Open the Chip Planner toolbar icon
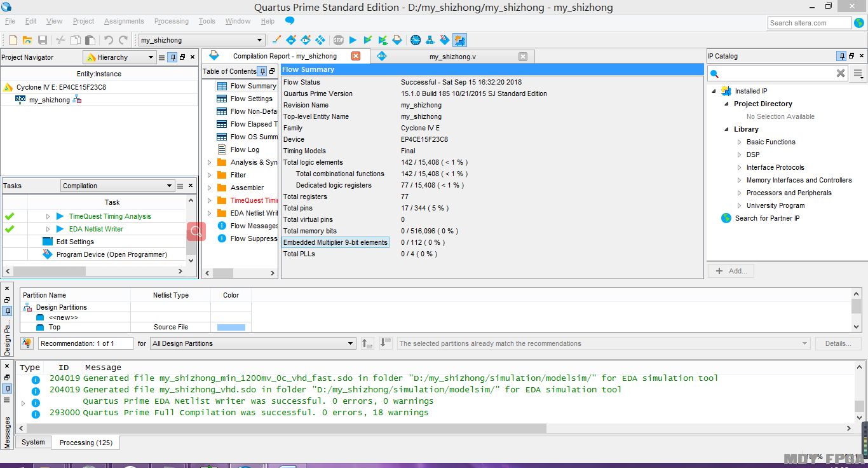 [x=321, y=40]
